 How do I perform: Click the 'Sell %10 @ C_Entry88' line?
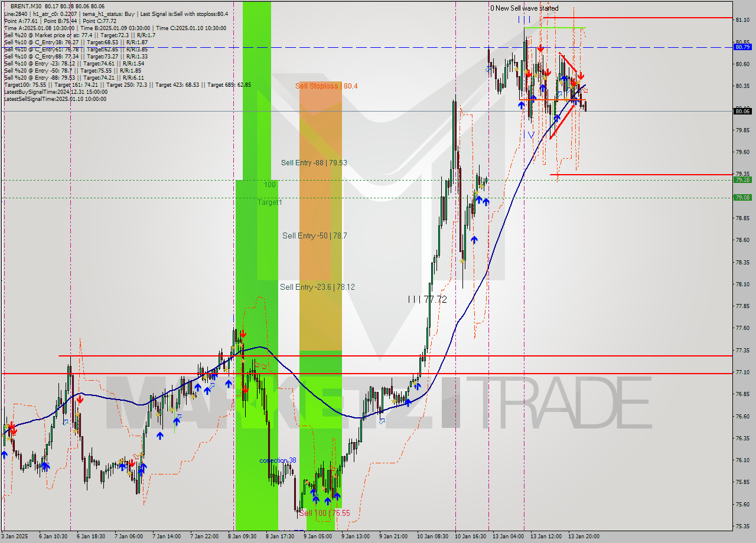click(x=76, y=56)
